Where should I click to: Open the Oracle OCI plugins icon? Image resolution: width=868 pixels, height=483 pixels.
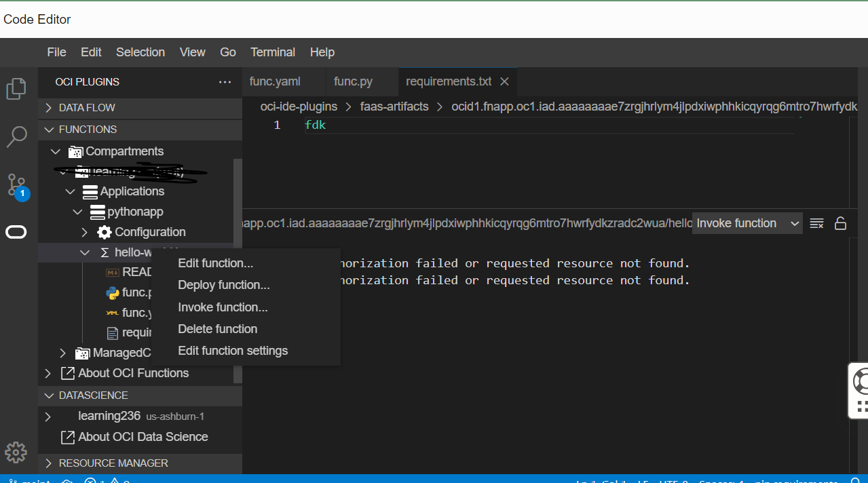coord(16,233)
